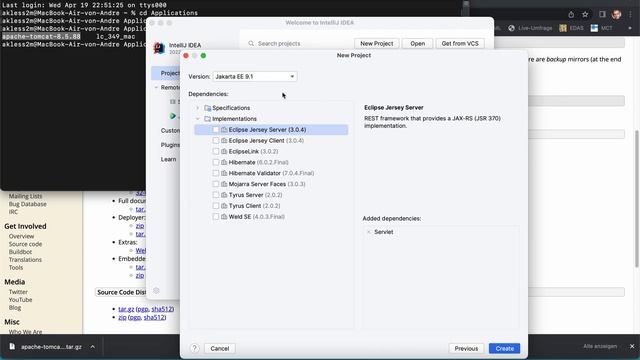Remove the Servlet added dependency
Screen dimensions: 640x360
coord(369,232)
